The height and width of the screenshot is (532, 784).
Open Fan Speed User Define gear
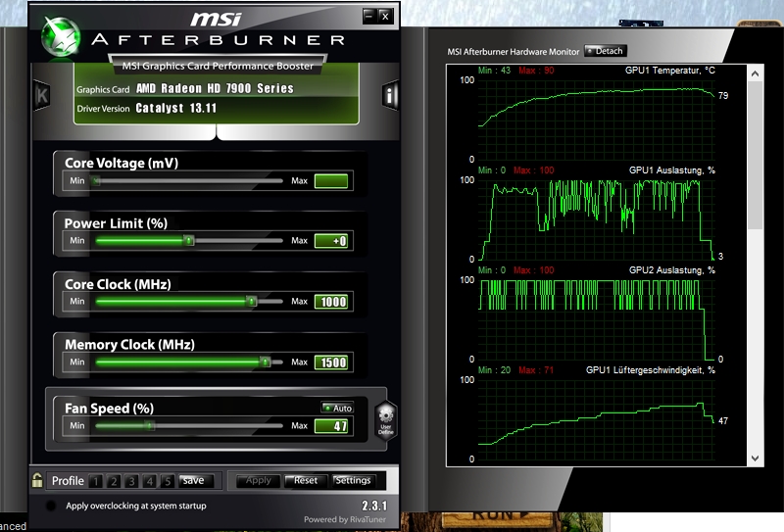385,421
